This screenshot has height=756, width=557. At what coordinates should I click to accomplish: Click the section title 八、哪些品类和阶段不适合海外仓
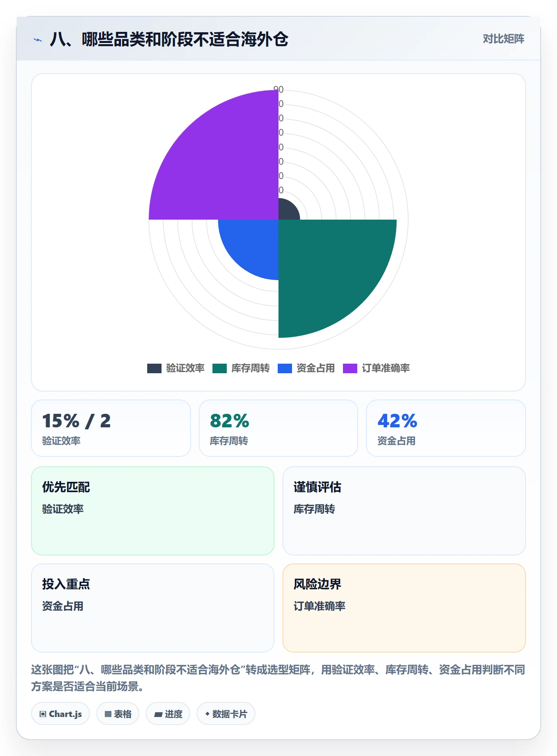tap(169, 39)
